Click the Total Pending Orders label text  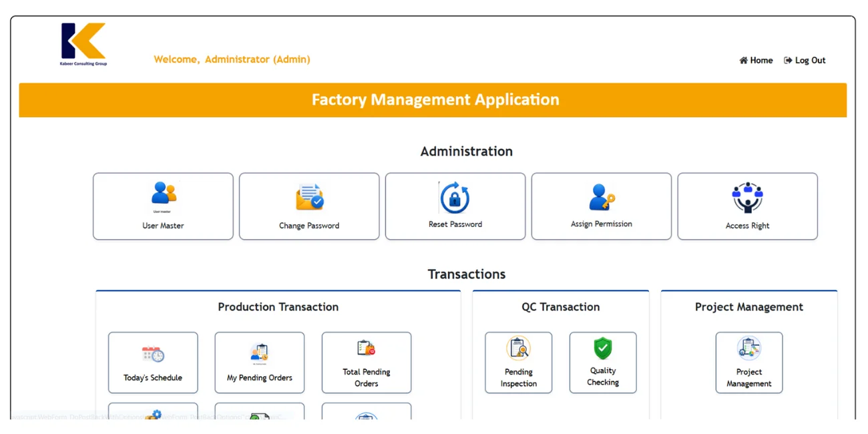[x=367, y=378]
